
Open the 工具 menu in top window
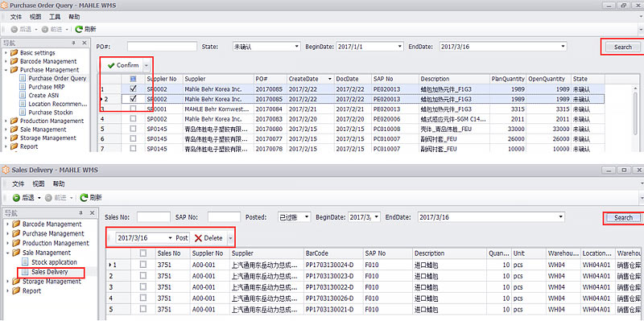pyautogui.click(x=55, y=17)
